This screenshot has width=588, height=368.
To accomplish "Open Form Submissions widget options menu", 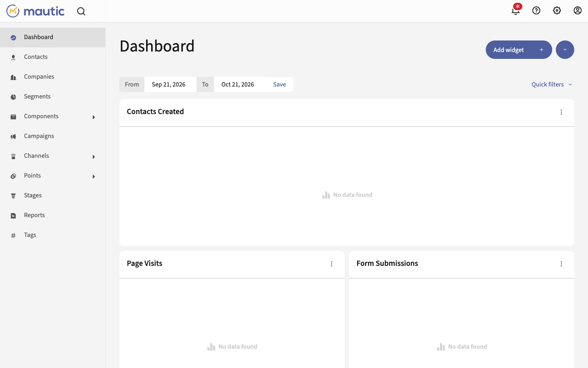I will pyautogui.click(x=561, y=264).
